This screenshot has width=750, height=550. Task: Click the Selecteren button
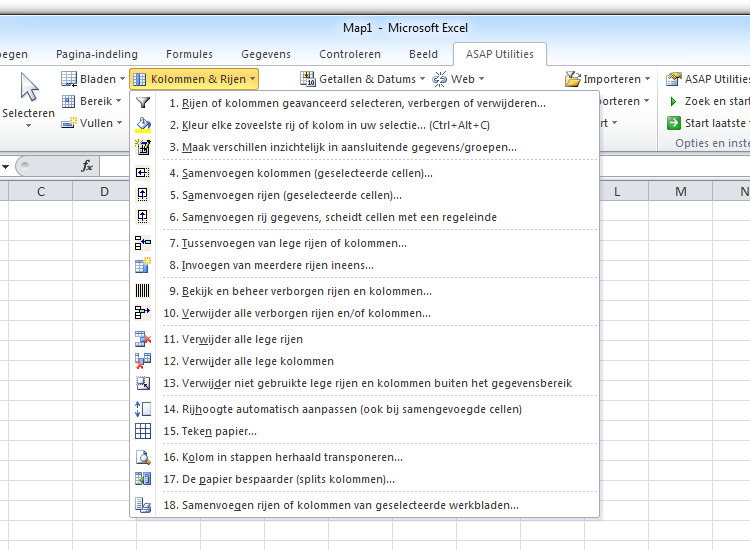pyautogui.click(x=28, y=100)
